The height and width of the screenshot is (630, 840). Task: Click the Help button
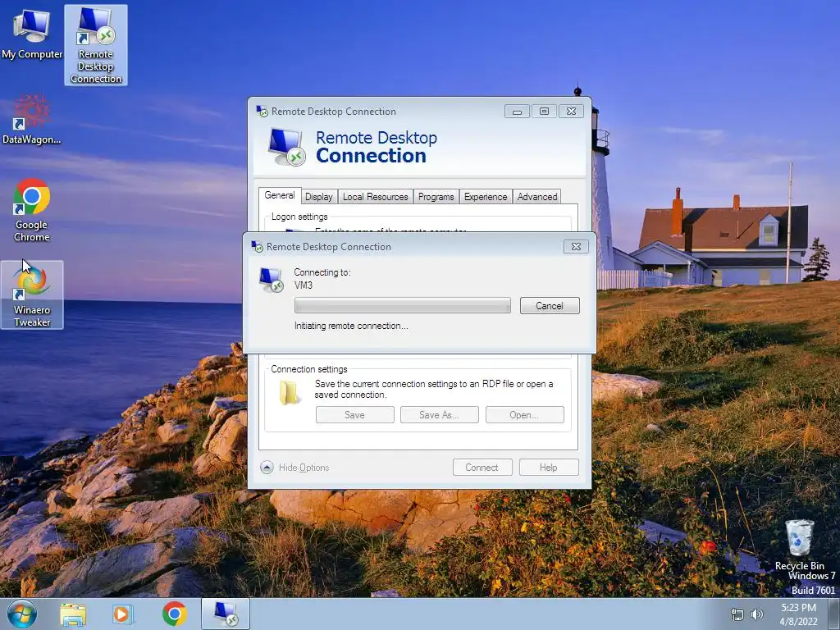point(549,467)
